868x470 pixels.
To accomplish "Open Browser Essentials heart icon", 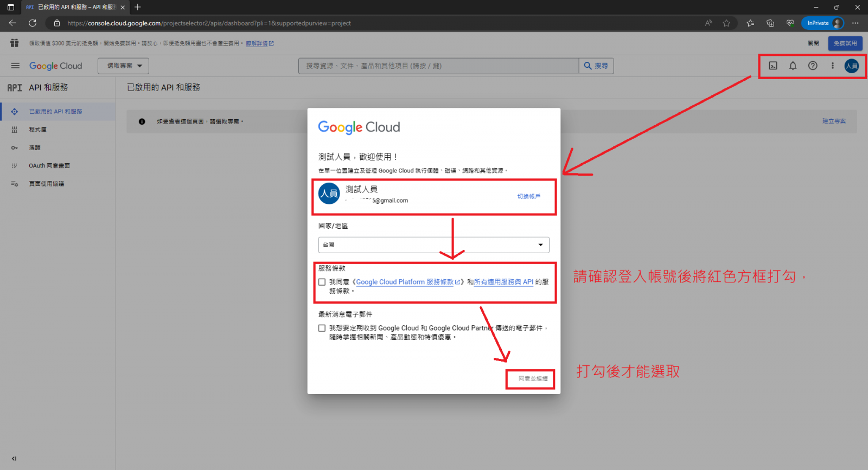I will [x=790, y=23].
